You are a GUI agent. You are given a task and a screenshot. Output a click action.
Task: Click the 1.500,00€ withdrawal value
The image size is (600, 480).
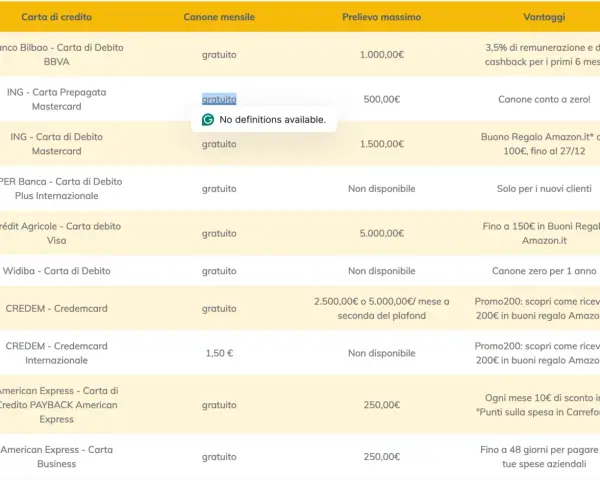pyautogui.click(x=382, y=144)
